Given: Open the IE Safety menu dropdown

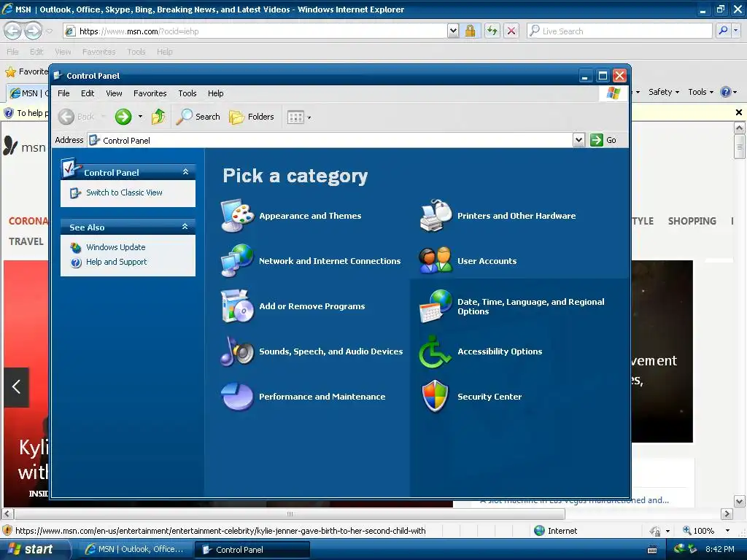Looking at the screenshot, I should pyautogui.click(x=664, y=92).
